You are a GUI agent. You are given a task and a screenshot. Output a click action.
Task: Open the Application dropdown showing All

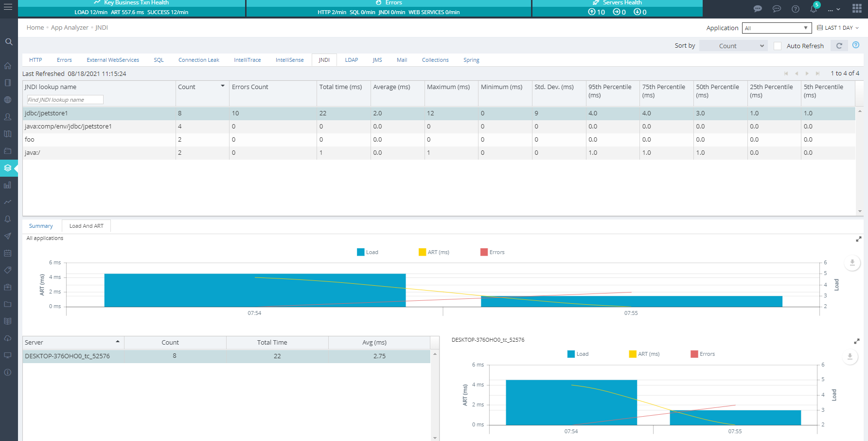[x=776, y=28]
